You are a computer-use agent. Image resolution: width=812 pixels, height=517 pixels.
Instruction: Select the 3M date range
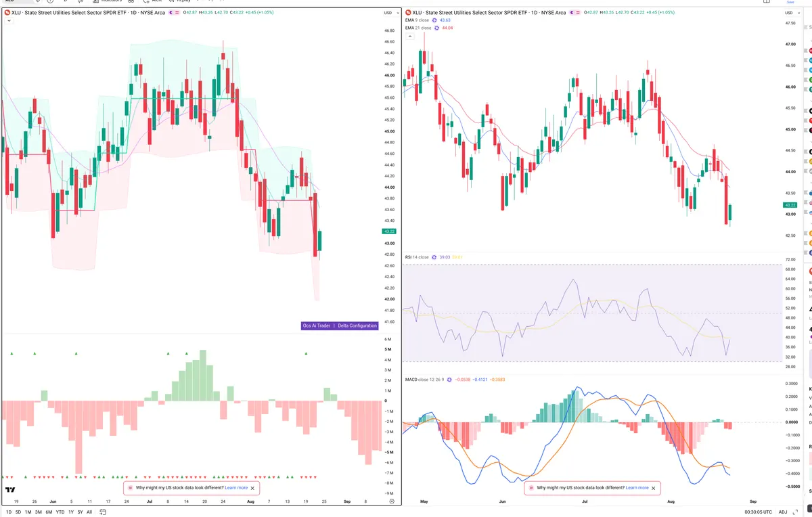click(39, 512)
